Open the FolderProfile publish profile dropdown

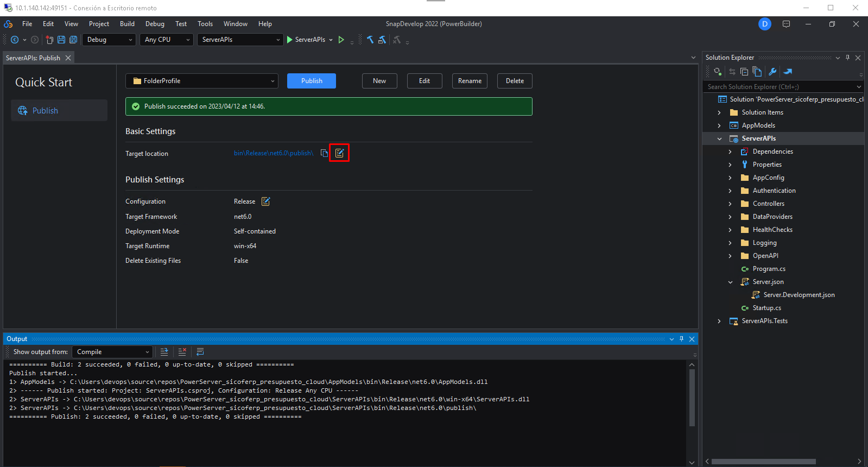click(202, 81)
